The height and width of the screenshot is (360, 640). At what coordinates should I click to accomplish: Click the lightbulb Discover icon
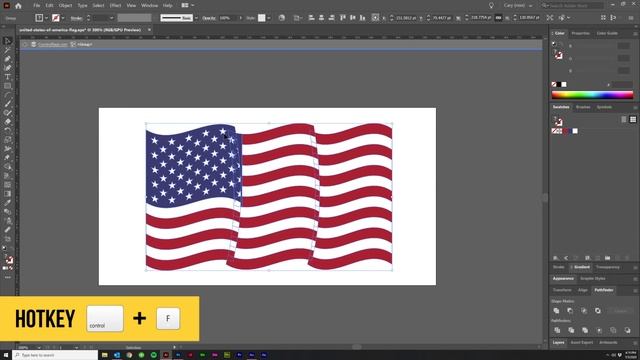pos(491,6)
